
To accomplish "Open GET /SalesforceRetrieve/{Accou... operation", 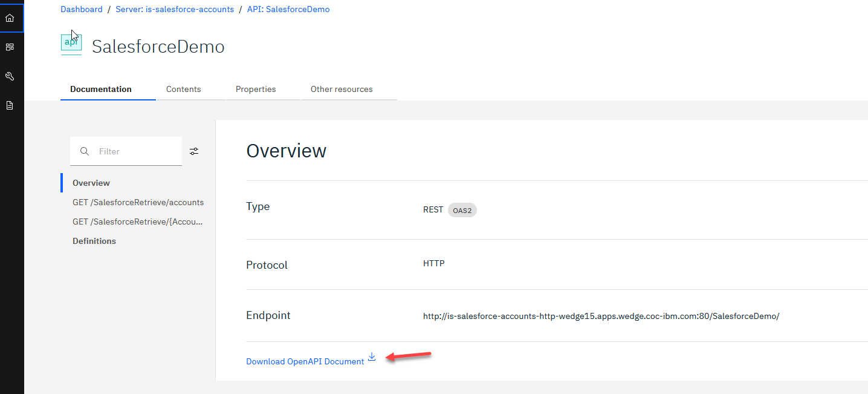I will 137,222.
